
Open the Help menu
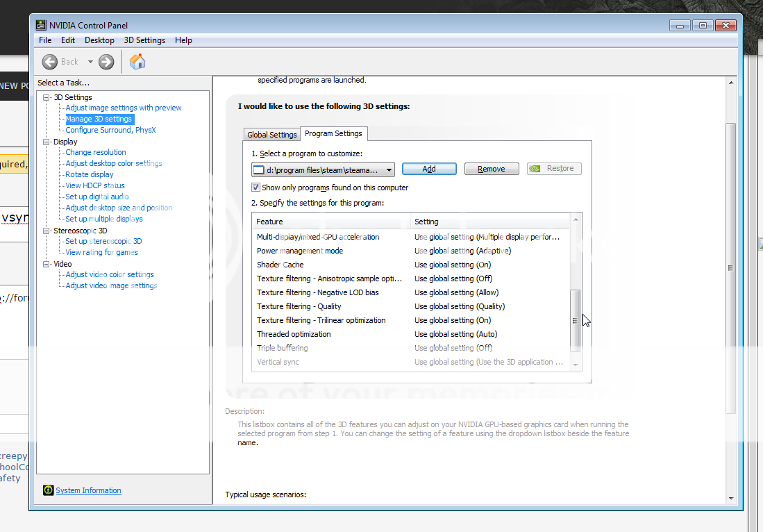click(183, 40)
